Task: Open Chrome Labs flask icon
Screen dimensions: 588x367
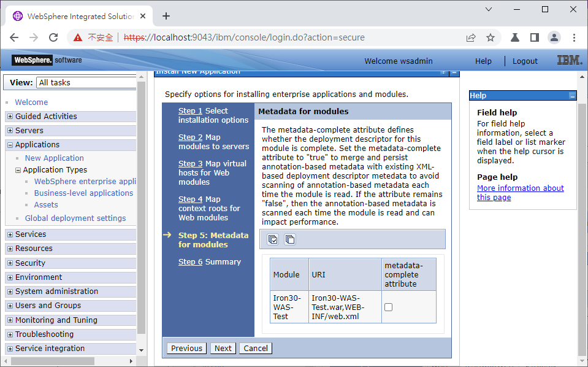Action: click(515, 37)
